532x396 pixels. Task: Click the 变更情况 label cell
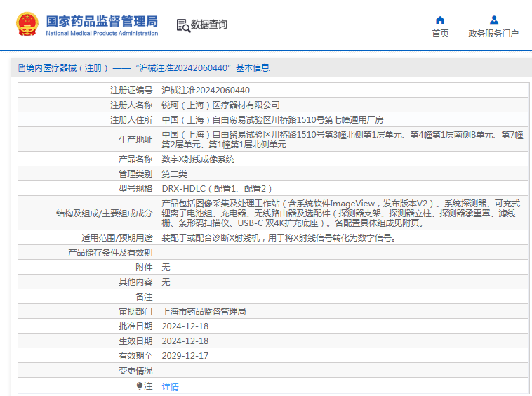[135, 371]
